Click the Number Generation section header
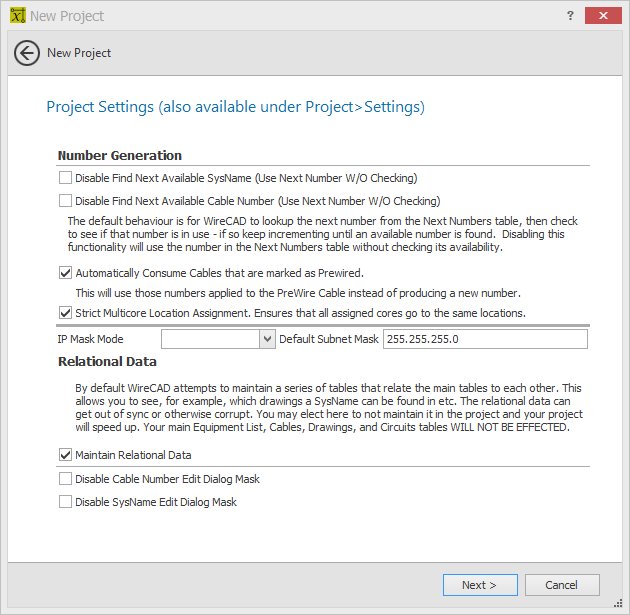This screenshot has width=630, height=615. click(120, 155)
